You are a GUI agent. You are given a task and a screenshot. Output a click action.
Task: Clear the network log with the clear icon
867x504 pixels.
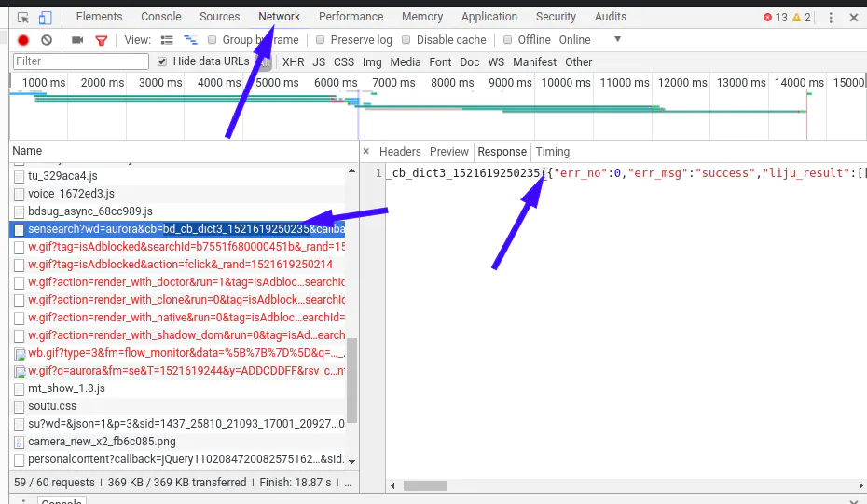47,40
